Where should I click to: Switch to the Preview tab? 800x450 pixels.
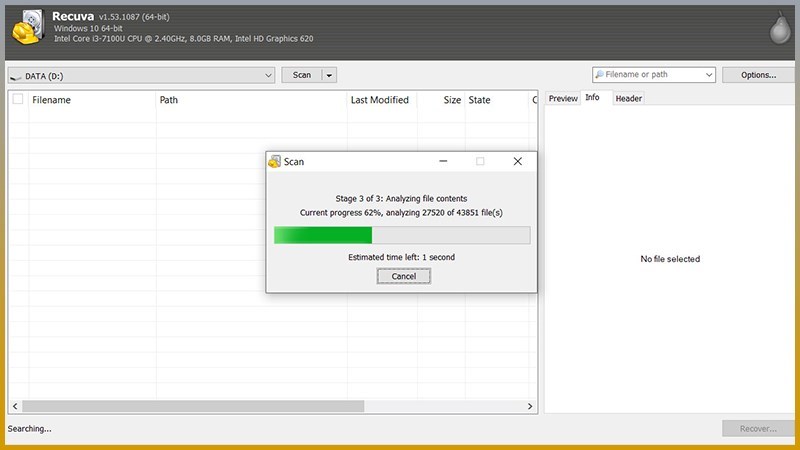point(563,98)
